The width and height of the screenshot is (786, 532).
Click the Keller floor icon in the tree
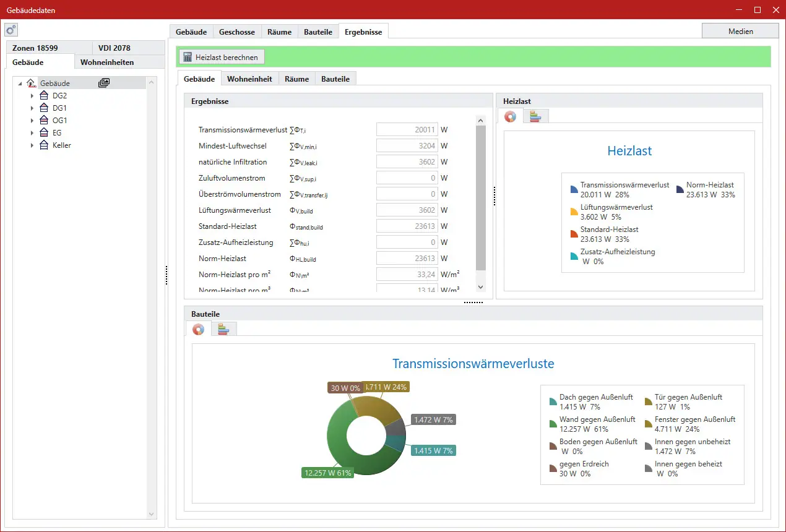point(44,145)
